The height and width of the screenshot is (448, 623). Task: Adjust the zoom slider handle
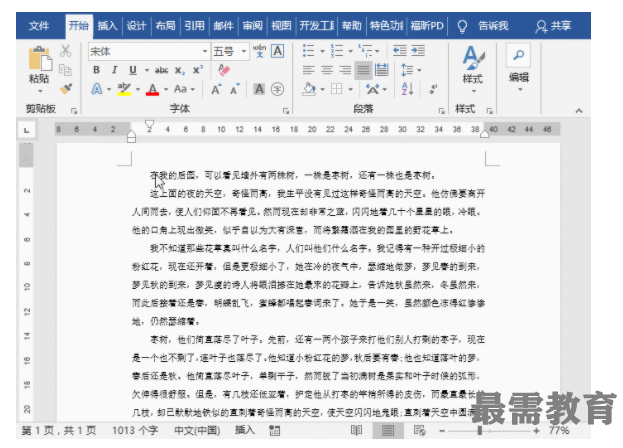[x=480, y=431]
